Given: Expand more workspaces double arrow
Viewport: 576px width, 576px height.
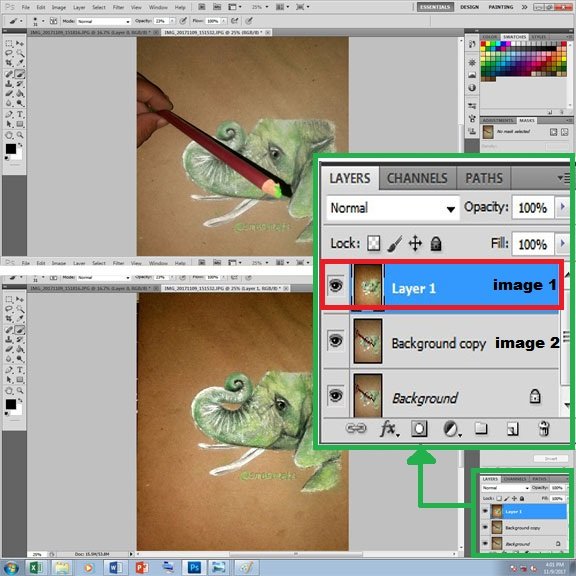Looking at the screenshot, I should click(525, 7).
